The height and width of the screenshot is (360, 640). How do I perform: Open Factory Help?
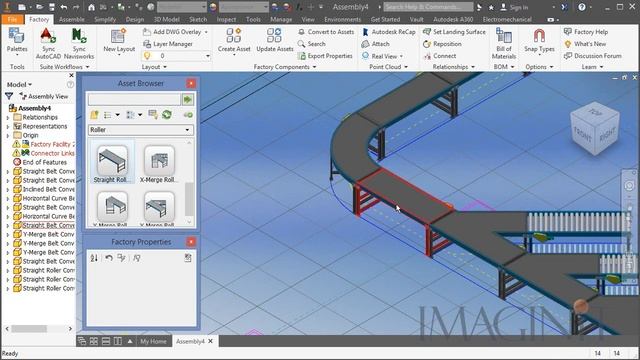(x=586, y=32)
